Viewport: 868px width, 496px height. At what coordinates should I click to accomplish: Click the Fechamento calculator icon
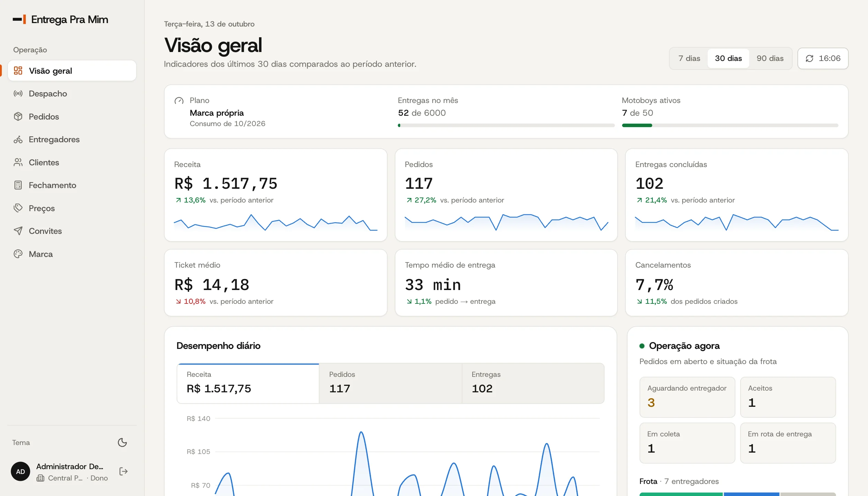tap(18, 185)
